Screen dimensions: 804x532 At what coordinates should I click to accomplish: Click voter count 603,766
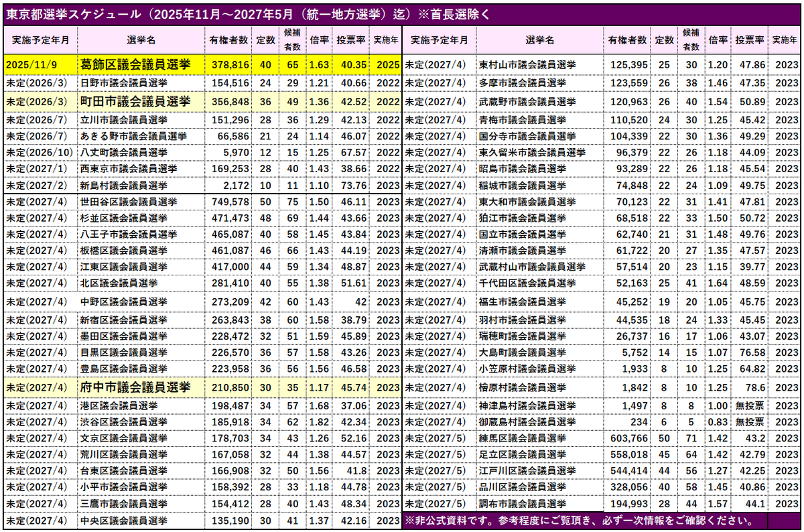(x=626, y=438)
